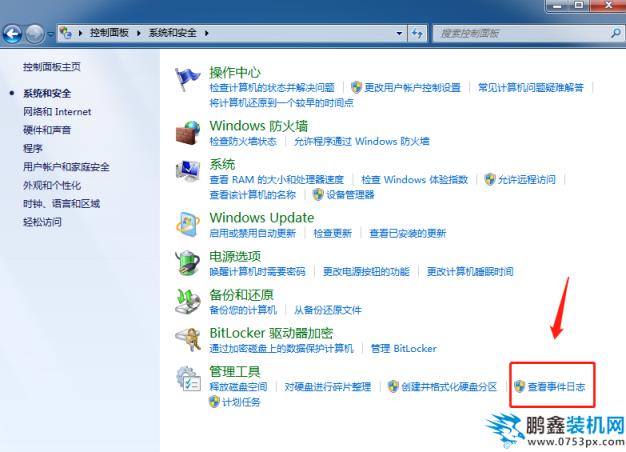Image resolution: width=626 pixels, height=452 pixels.
Task: Click 管理 BitLocker link
Action: pos(404,349)
